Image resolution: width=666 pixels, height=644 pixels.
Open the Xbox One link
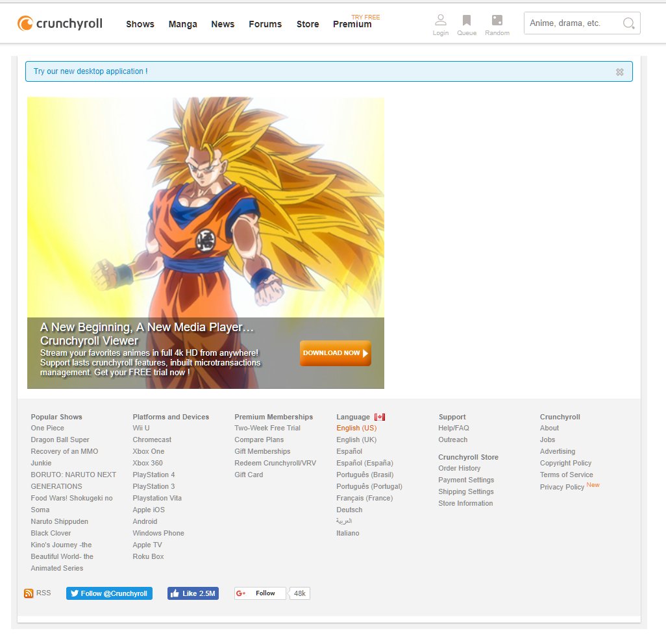tap(148, 451)
